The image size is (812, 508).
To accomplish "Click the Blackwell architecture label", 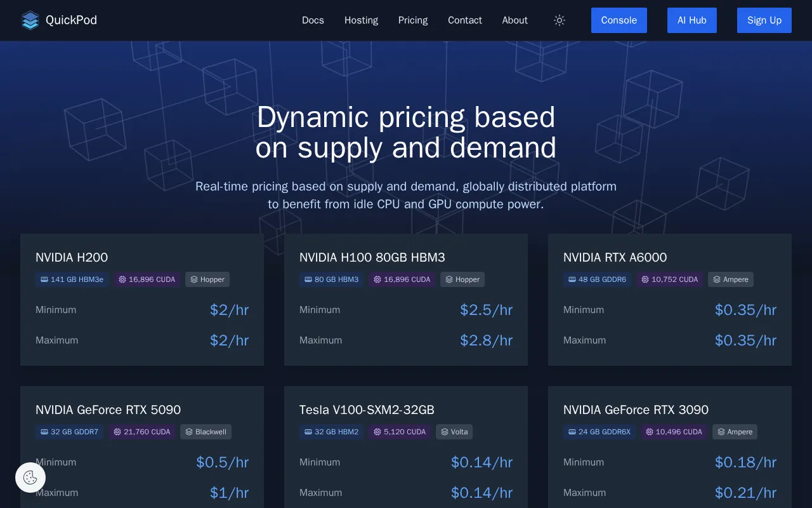I will [211, 432].
